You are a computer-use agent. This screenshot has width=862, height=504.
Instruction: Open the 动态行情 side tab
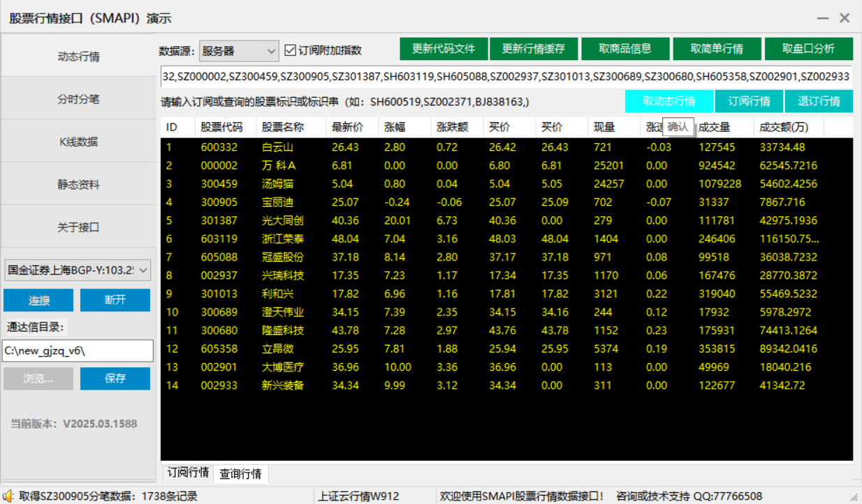[78, 57]
